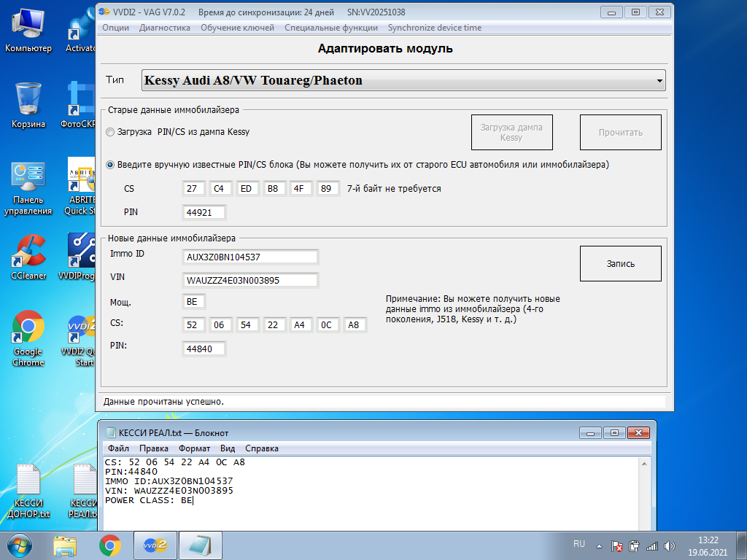Click the volume icon in system tray
This screenshot has width=747, height=560.
point(669,545)
